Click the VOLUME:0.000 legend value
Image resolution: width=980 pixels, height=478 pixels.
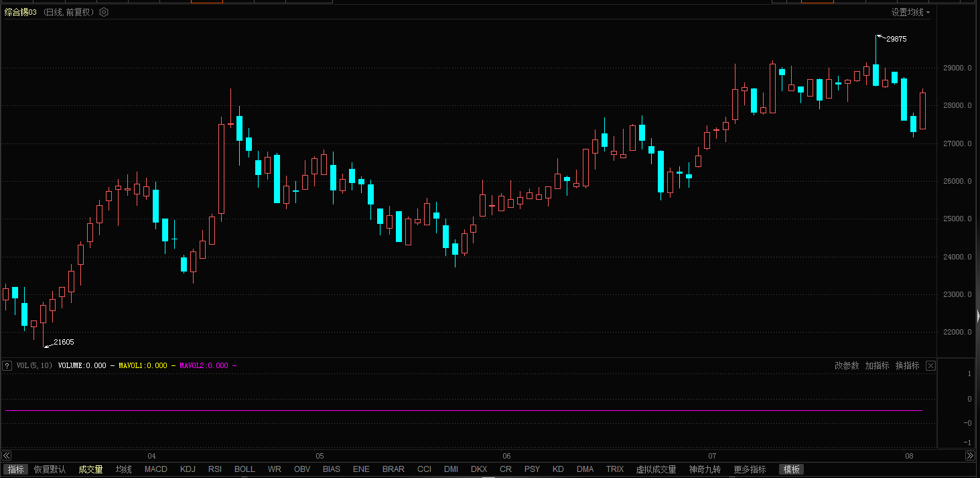pos(82,365)
